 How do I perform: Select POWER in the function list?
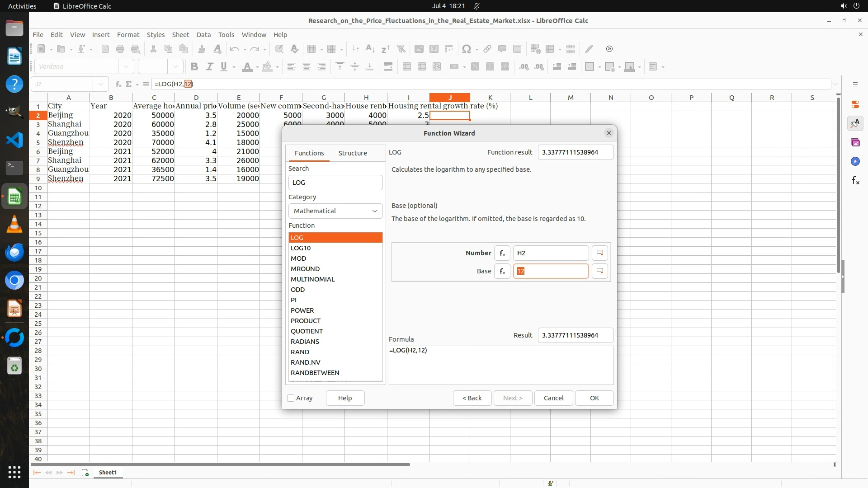[302, 310]
